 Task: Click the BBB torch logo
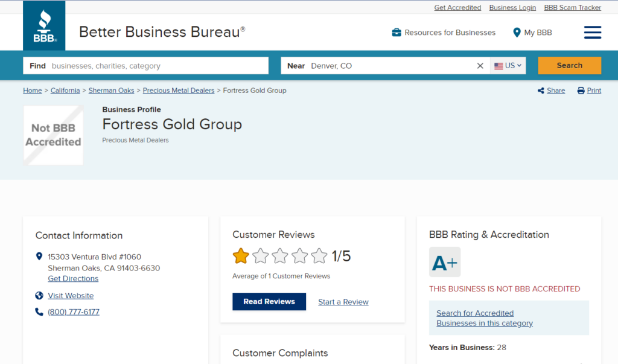(x=44, y=25)
